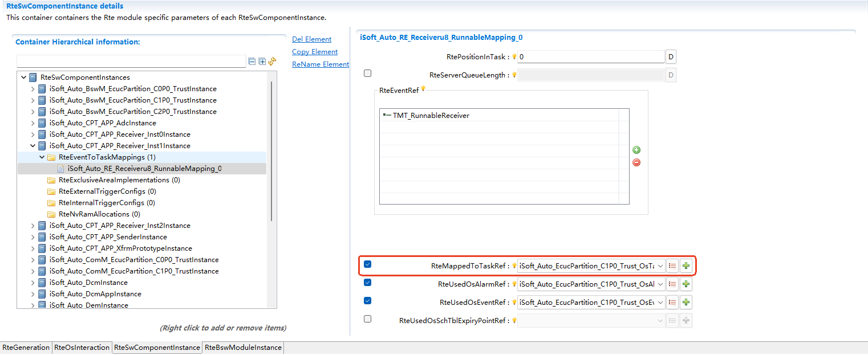Click the expand all tree icon
The height and width of the screenshot is (355, 868).
pos(262,61)
